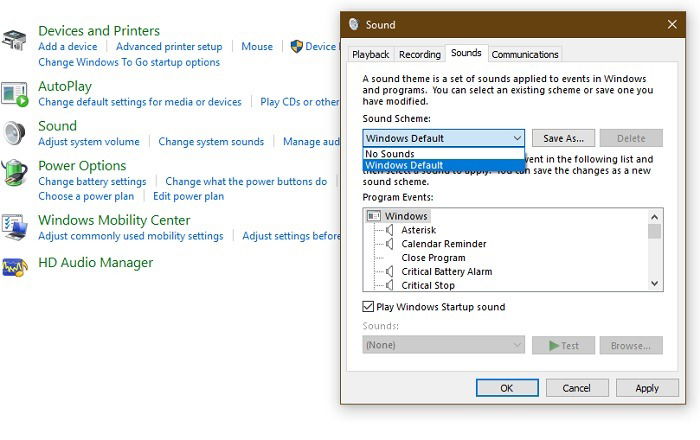This screenshot has height=440, width=700.
Task: Open Windows Mobility Center heading link
Action: coord(114,220)
